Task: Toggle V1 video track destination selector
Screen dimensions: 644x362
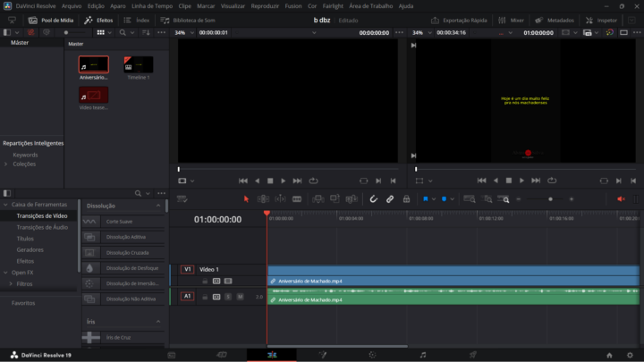Action: [x=187, y=269]
